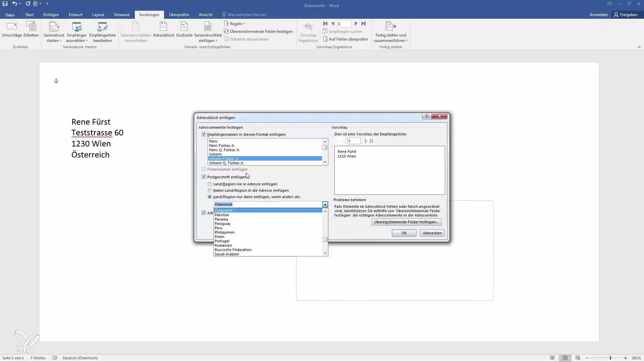This screenshot has width=644, height=362.
Task: Select Polen in country list
Action: pos(268,237)
